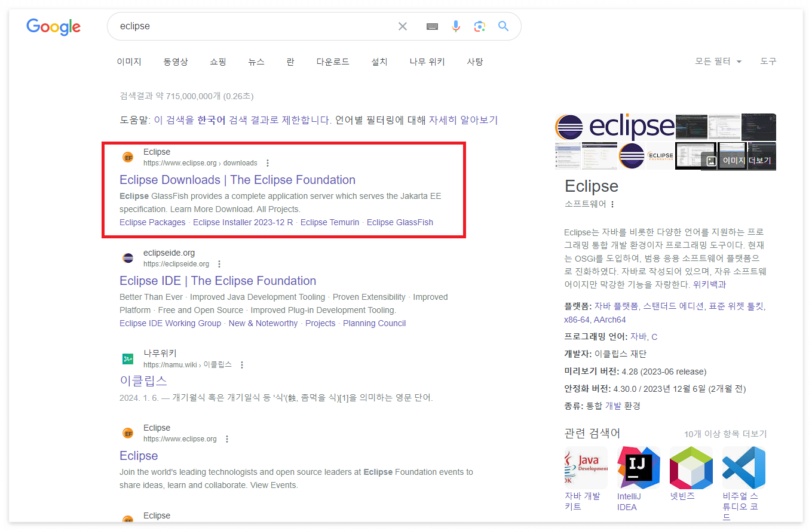Open the IntelliJ IDEA related search
Image resolution: width=812 pixels, height=531 pixels.
[639, 478]
